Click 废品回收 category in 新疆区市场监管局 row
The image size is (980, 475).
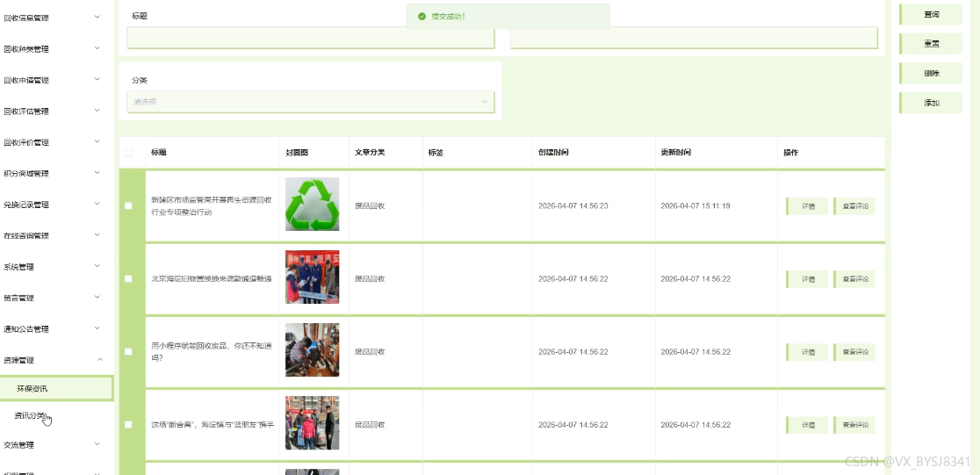pyautogui.click(x=370, y=206)
